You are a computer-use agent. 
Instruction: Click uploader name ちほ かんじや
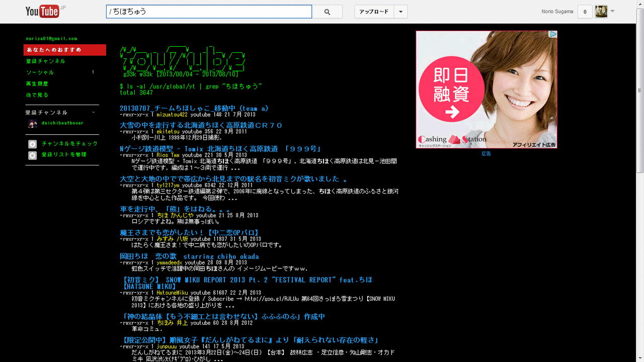click(x=175, y=216)
